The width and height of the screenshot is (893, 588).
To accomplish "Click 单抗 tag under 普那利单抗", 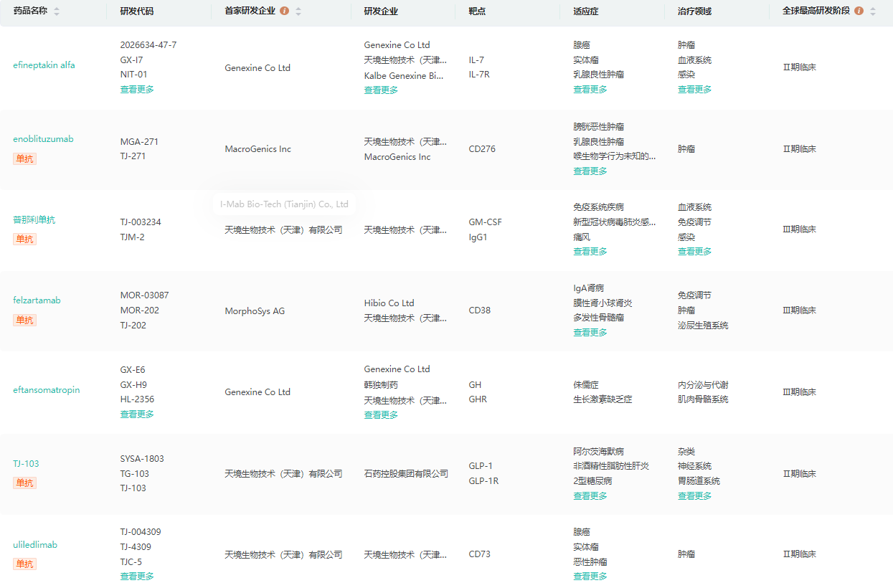I will click(24, 239).
